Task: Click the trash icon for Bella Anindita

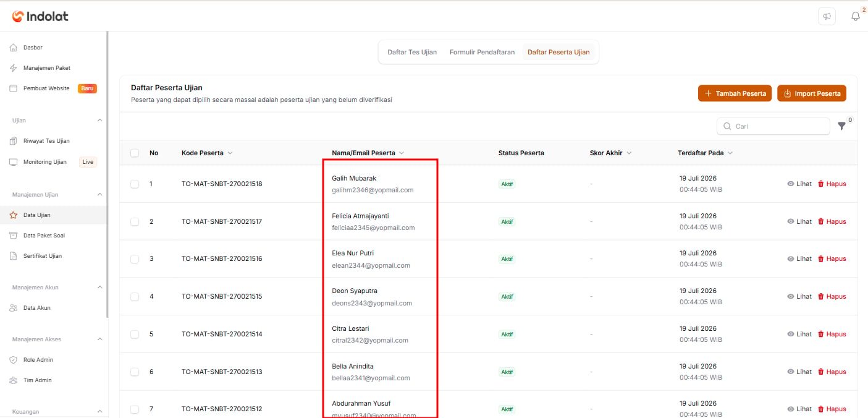Action: [x=821, y=372]
